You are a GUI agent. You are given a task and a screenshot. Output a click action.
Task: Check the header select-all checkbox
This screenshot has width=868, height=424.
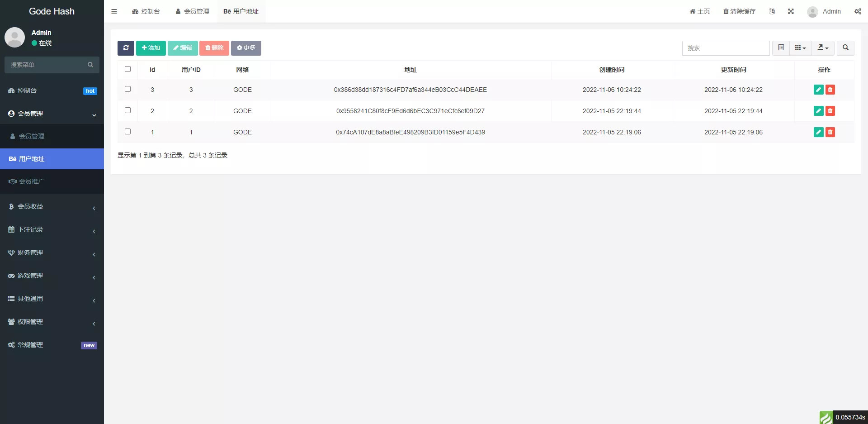127,69
